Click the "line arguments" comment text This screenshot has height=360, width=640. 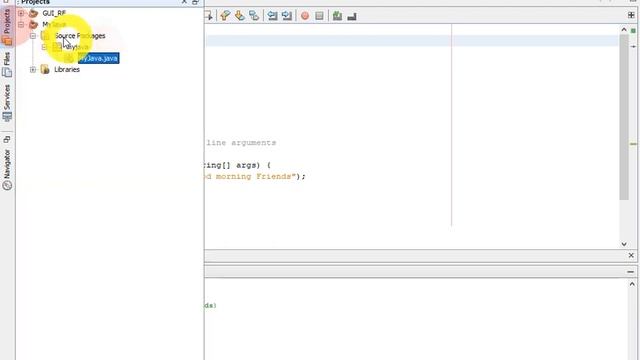pos(241,143)
